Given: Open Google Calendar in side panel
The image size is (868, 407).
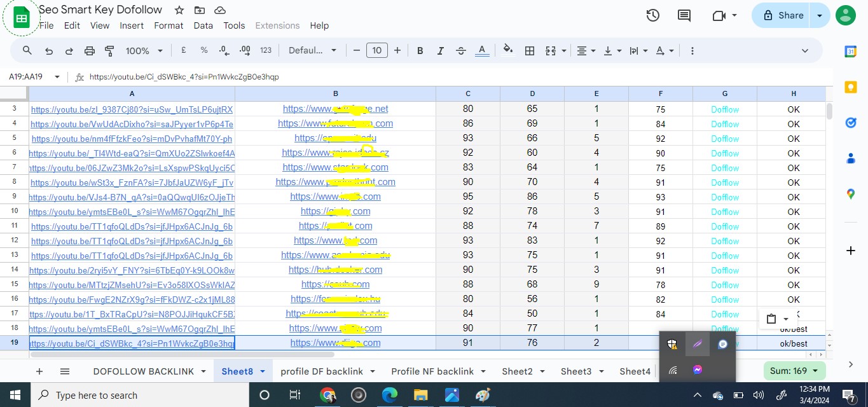Looking at the screenshot, I should 851,52.
